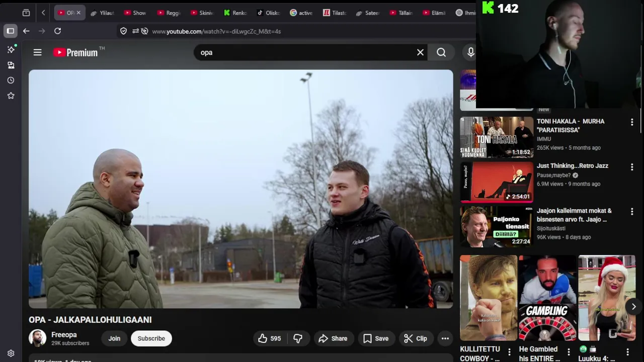Screen dimensions: 644x362
Task: Open the Freeopa channel name link
Action: 64,335
